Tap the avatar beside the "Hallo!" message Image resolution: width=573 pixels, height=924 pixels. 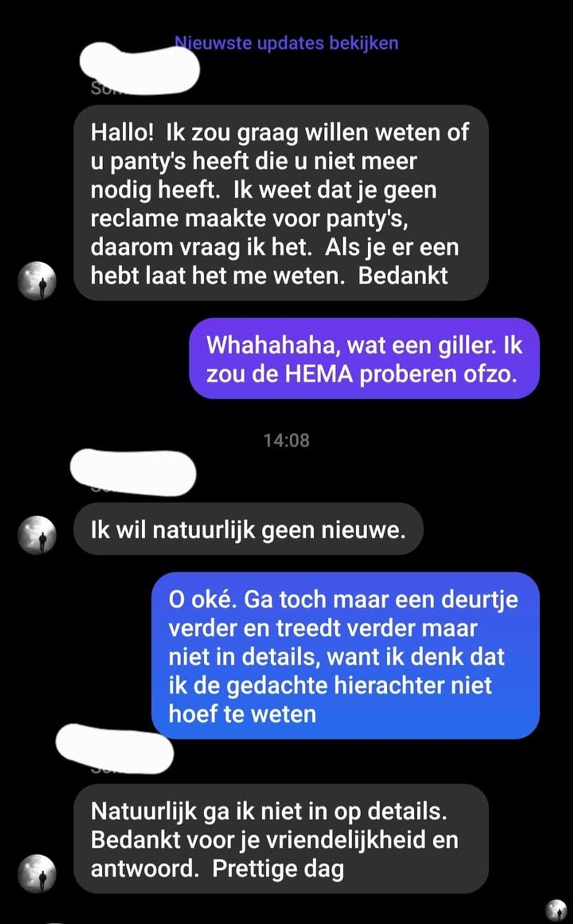(x=37, y=281)
